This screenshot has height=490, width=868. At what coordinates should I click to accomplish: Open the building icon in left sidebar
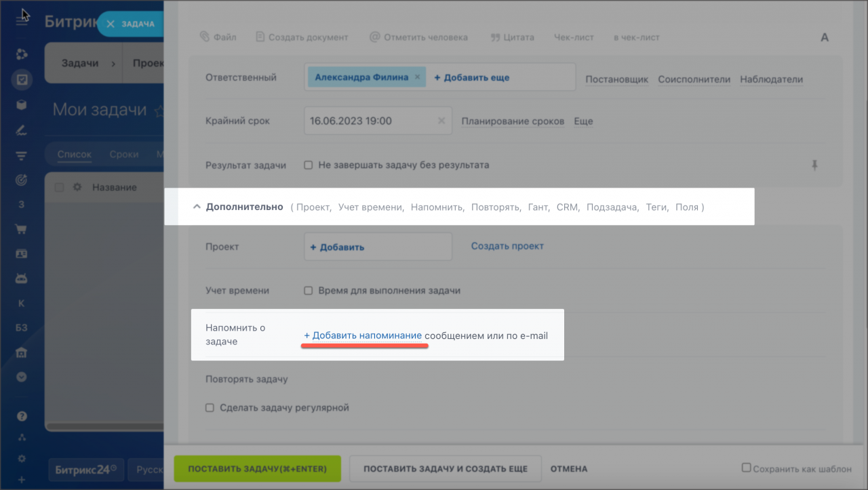22,352
